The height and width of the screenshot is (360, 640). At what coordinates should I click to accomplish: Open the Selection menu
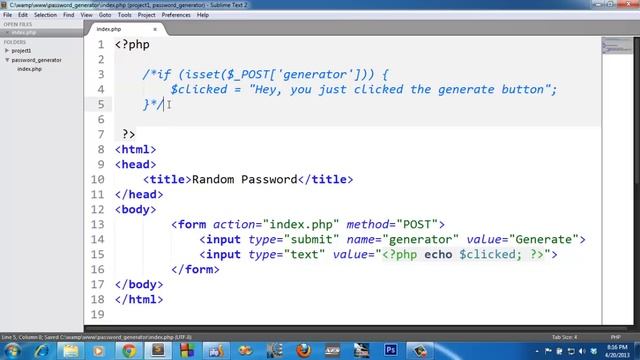click(x=45, y=15)
